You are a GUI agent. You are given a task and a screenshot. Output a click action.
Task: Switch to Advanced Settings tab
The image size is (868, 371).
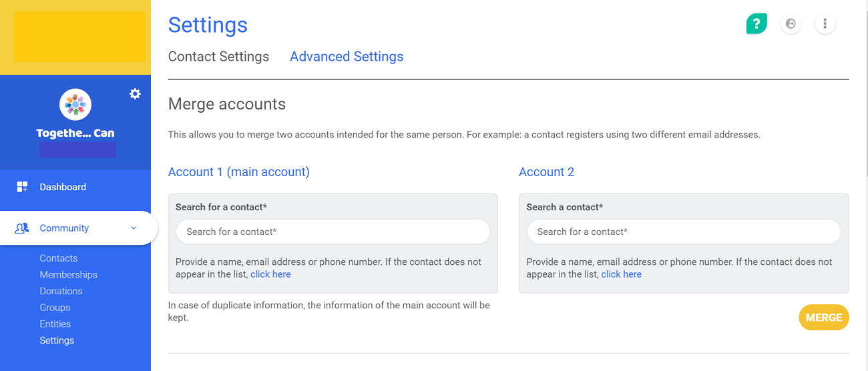tap(347, 57)
